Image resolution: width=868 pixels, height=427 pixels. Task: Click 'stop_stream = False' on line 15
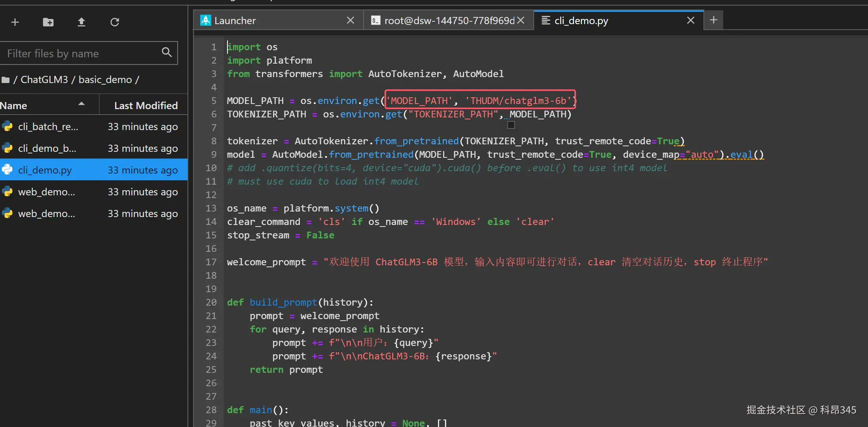[x=281, y=235]
